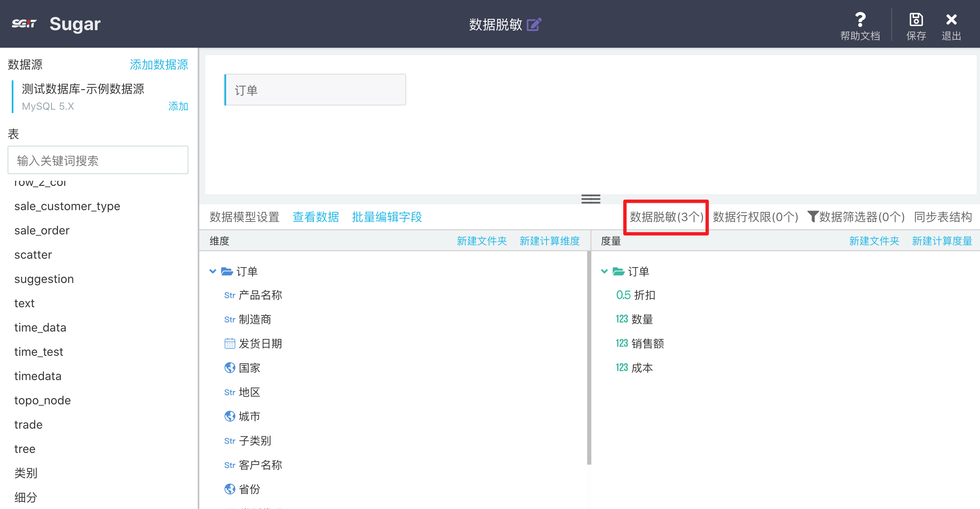Click the filter funnel icon beside 数据筛选器

click(x=812, y=216)
